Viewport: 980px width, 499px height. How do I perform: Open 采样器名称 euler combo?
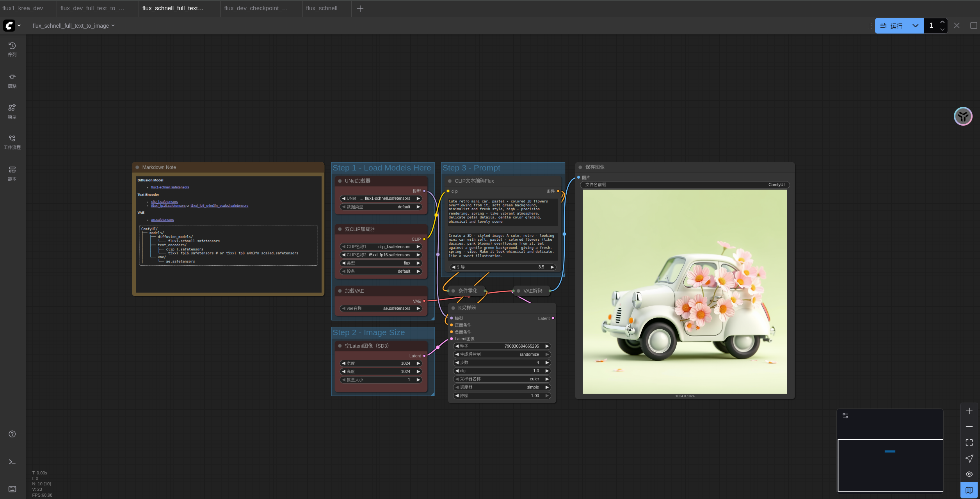point(502,379)
